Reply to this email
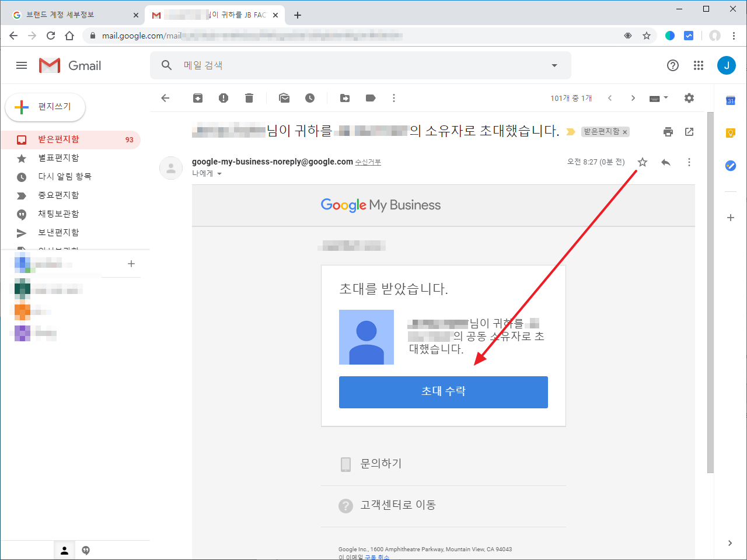 pos(666,162)
